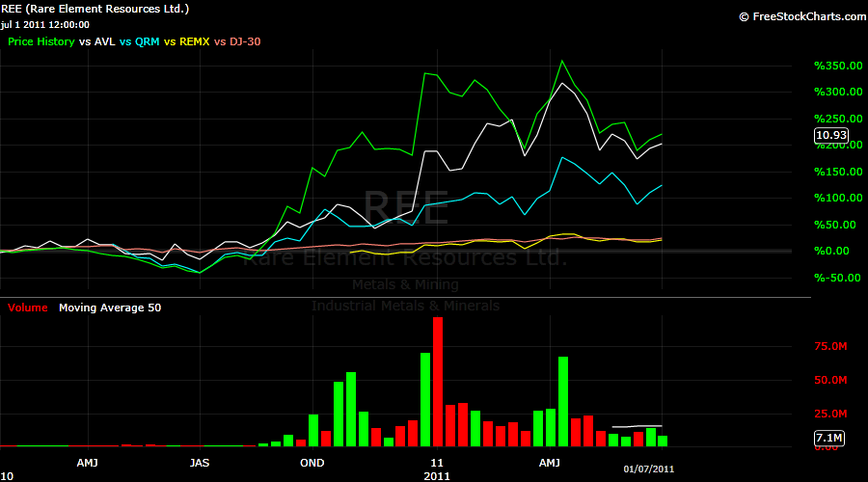Click the 01/07/2011 date label

(649, 469)
